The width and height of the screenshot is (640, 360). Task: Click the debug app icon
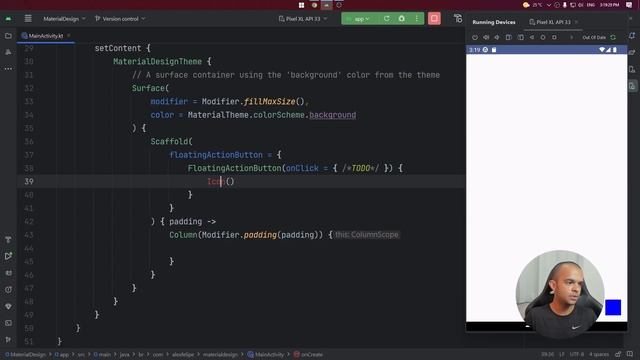point(402,18)
